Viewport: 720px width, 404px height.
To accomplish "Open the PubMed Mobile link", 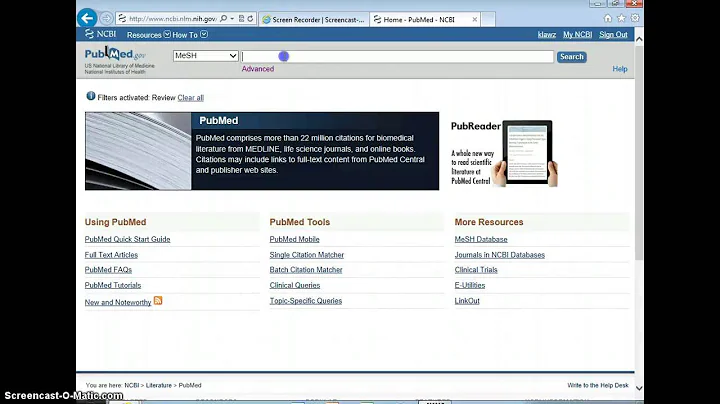I will [294, 239].
